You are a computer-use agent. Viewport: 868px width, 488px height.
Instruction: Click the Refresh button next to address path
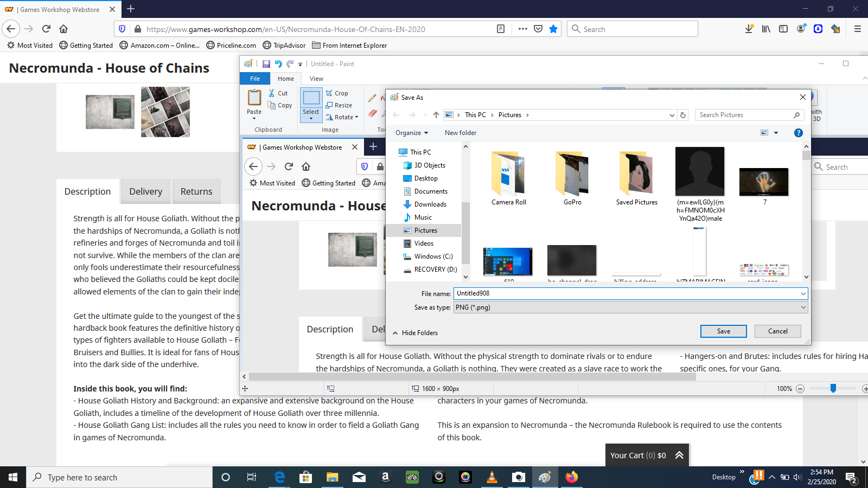pos(684,115)
